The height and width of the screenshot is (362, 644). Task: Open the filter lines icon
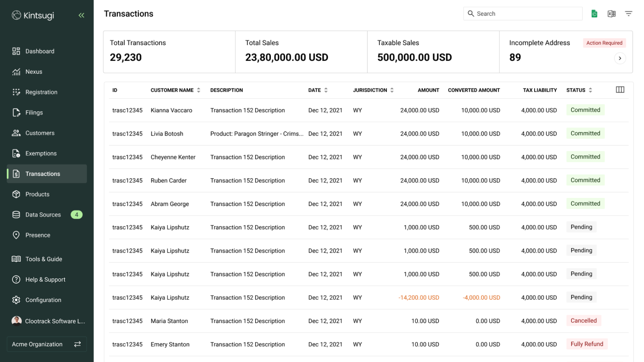click(x=628, y=14)
